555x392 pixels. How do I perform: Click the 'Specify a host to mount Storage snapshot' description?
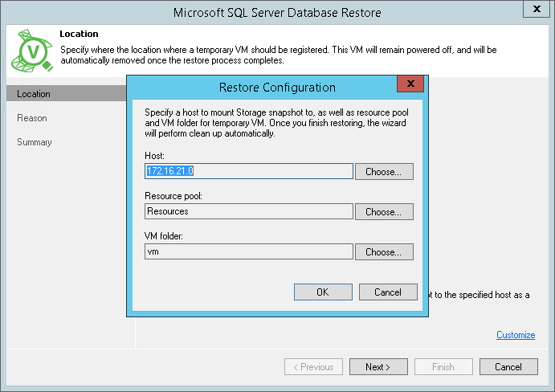[276, 123]
